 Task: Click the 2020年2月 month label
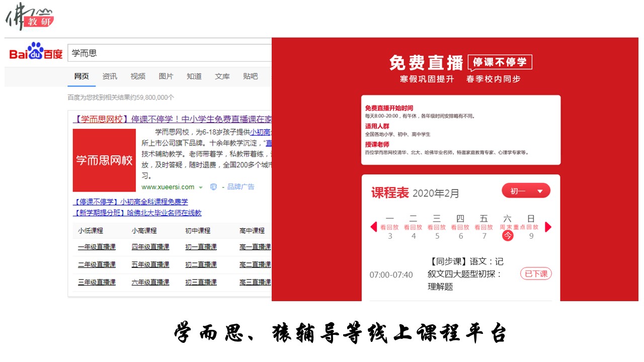(436, 194)
